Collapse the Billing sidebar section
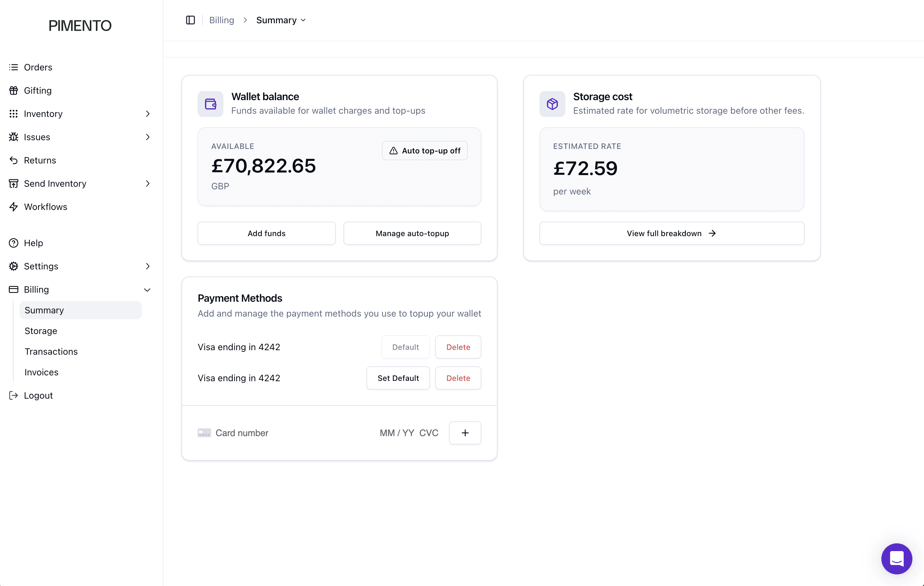This screenshot has width=924, height=586. 147,289
